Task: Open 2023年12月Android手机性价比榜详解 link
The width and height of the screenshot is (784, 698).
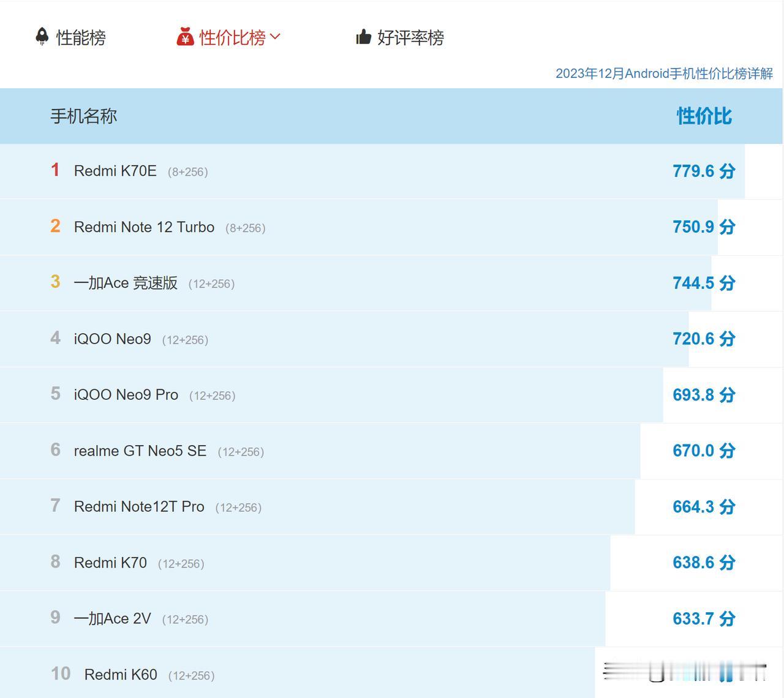Action: pos(664,73)
